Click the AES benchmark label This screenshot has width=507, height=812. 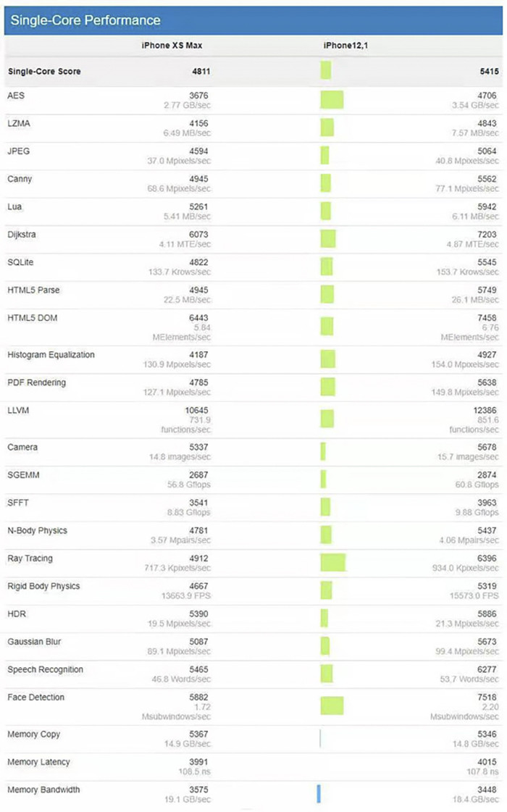tap(16, 96)
